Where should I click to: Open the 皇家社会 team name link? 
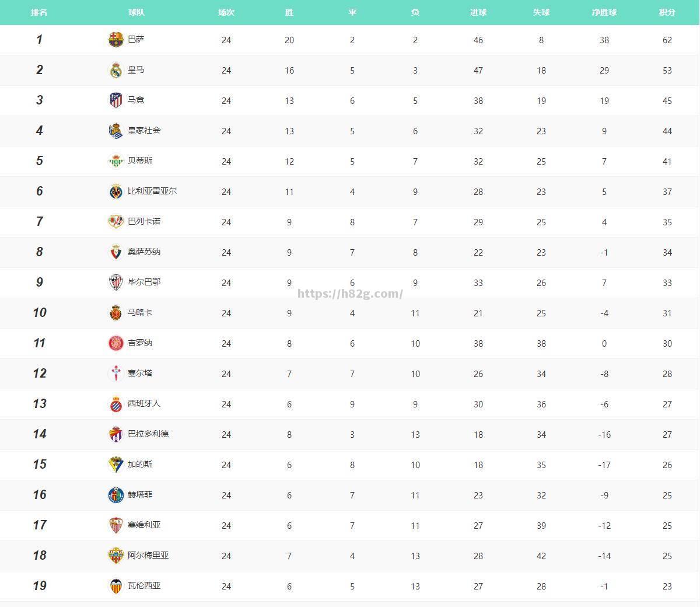click(x=144, y=130)
